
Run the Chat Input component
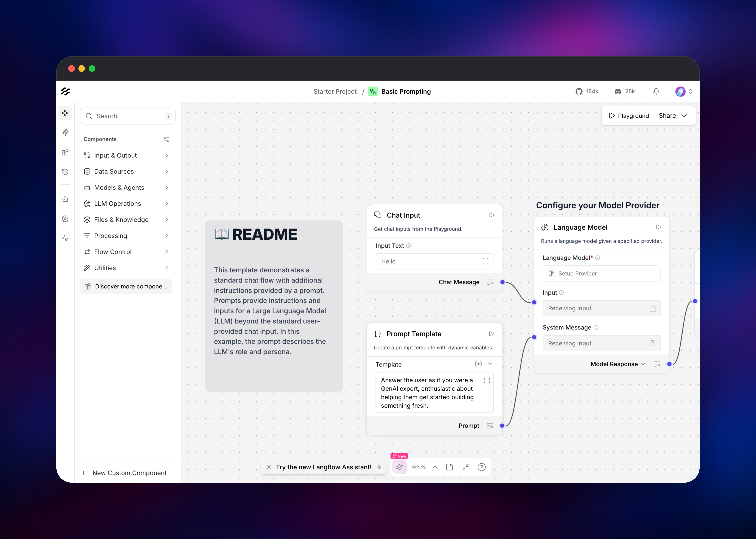[x=491, y=215]
